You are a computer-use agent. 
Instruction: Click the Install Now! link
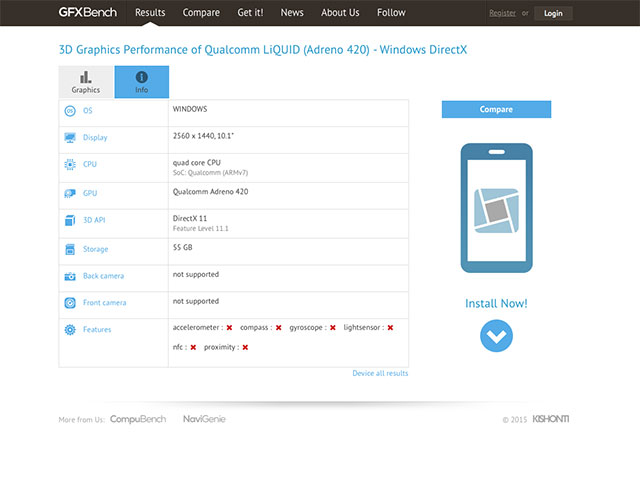point(496,304)
